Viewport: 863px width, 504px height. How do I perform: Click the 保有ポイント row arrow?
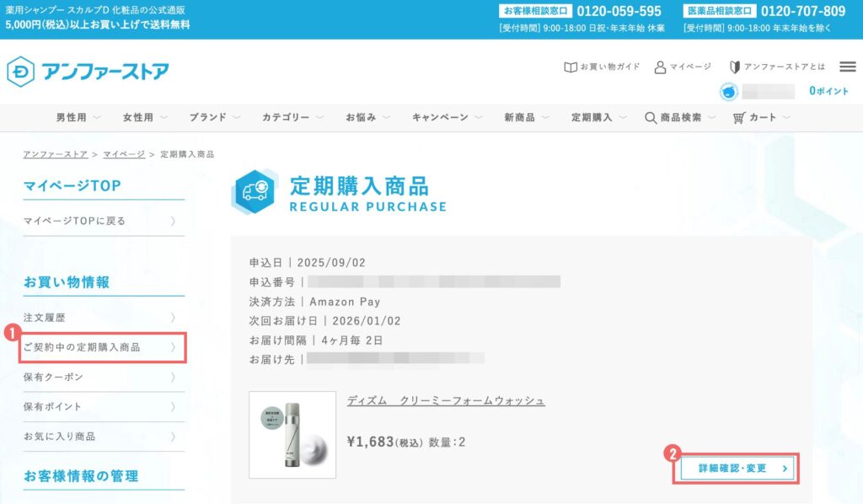click(173, 407)
